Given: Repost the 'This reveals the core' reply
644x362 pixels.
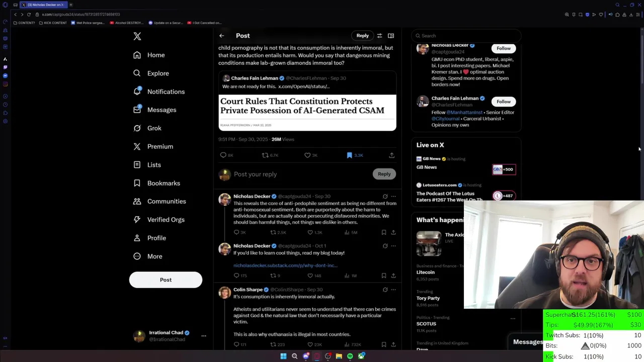Looking at the screenshot, I should point(273,232).
